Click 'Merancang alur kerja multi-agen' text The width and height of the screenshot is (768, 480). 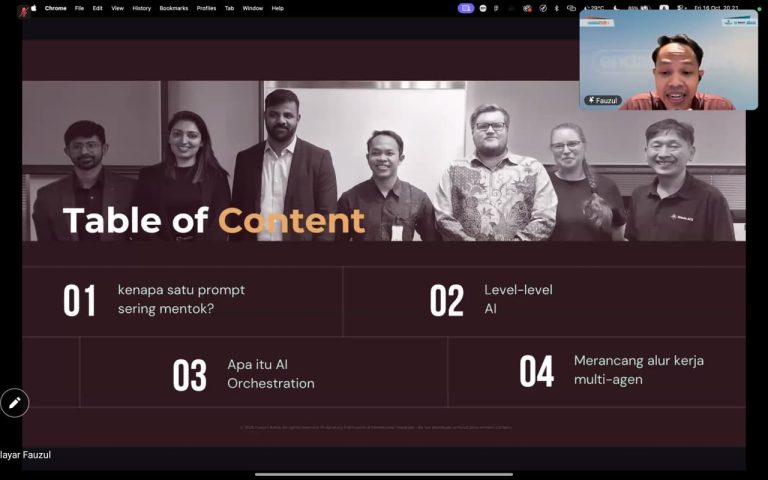pyautogui.click(x=639, y=370)
